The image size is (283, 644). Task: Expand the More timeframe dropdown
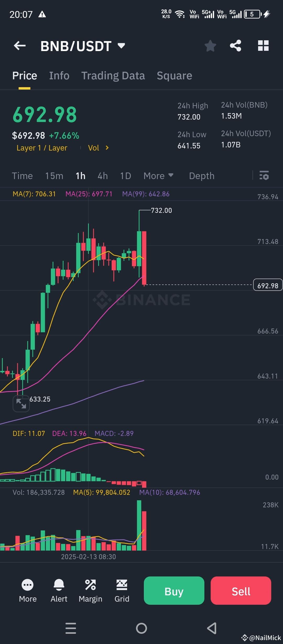click(x=158, y=176)
